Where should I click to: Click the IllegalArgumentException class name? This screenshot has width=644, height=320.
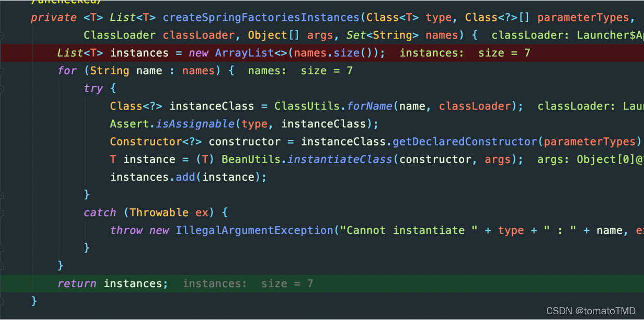pyautogui.click(x=254, y=230)
